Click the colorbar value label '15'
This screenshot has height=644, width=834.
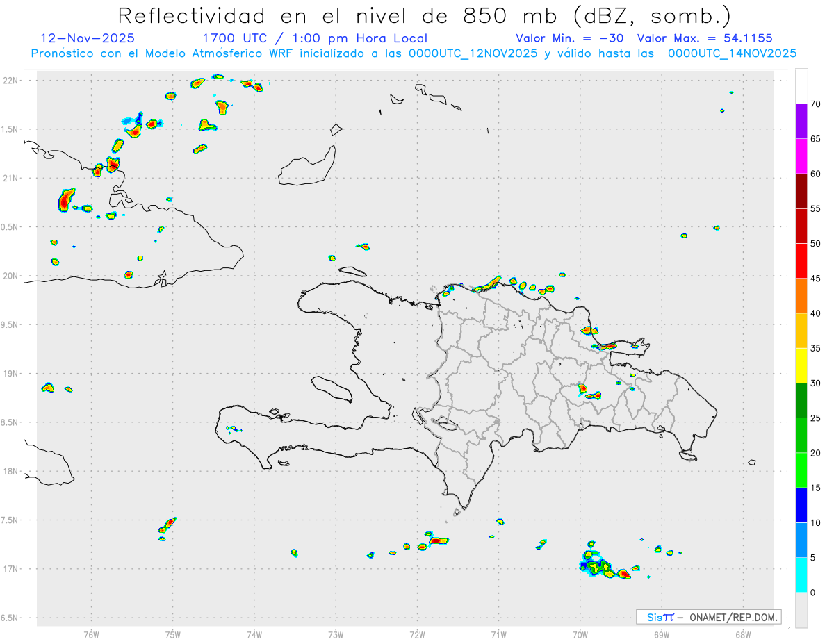click(x=816, y=488)
